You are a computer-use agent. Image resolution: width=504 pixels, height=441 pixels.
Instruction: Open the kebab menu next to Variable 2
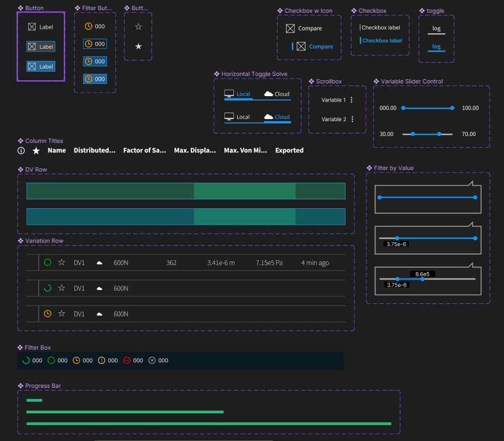coord(352,119)
